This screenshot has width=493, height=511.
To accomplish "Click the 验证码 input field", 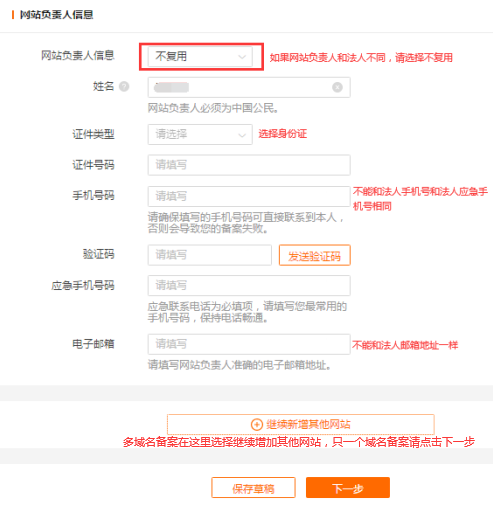I will [x=210, y=255].
